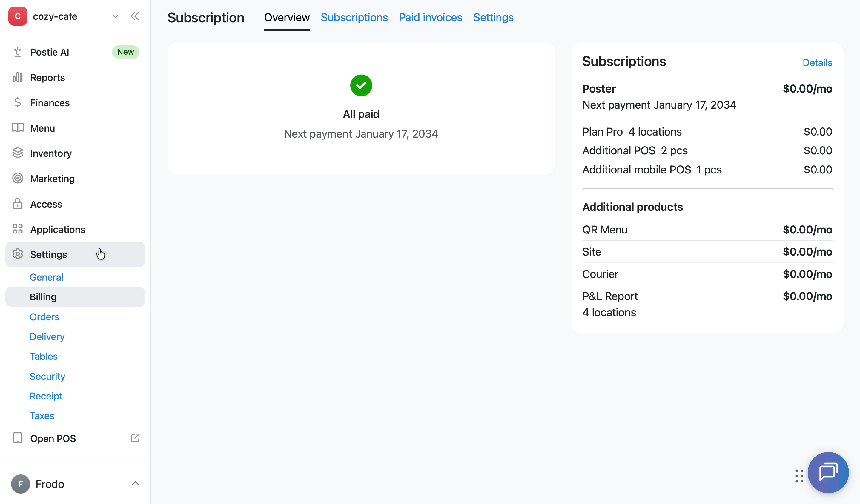
Task: Open Orders settings submenu item
Action: point(44,317)
